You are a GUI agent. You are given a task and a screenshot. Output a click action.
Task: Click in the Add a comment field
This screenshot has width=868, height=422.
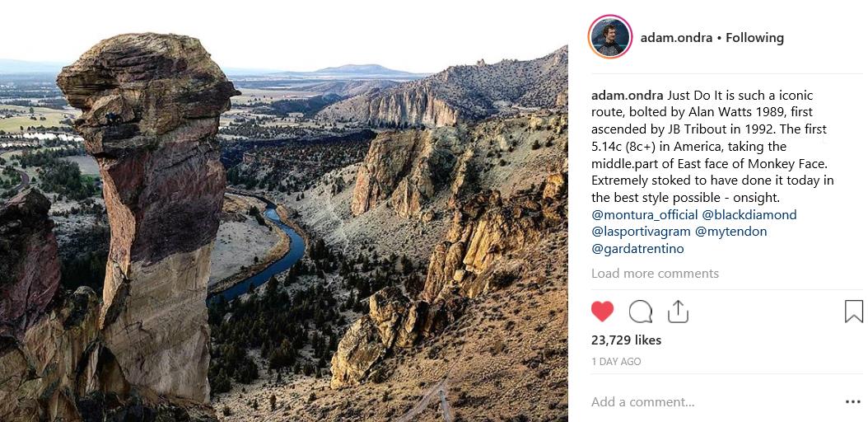[714, 402]
